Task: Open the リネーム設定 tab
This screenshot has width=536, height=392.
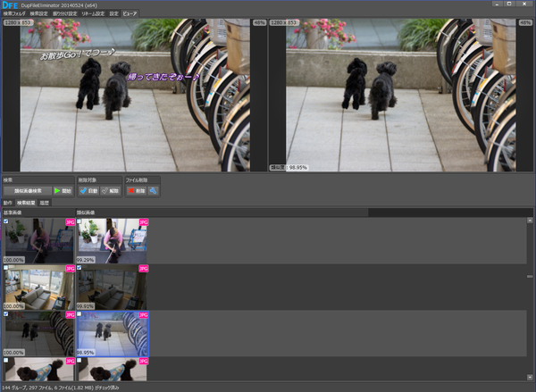Action: pyautogui.click(x=93, y=13)
